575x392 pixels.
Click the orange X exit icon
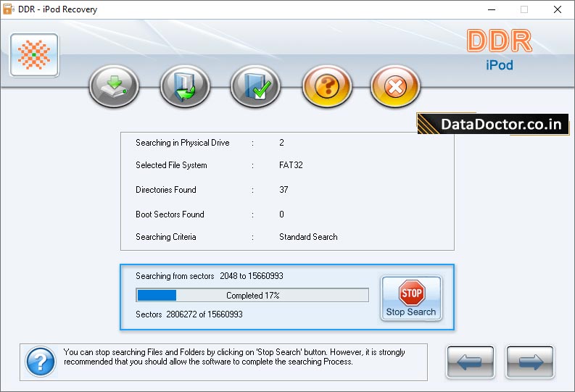click(395, 86)
